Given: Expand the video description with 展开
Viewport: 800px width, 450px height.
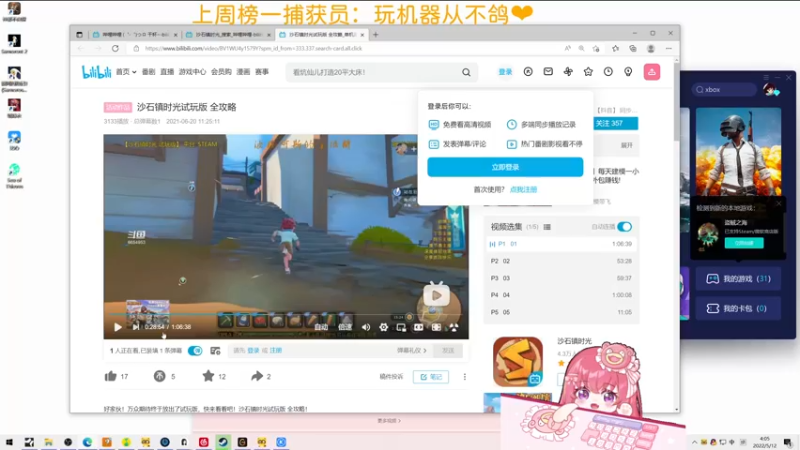Looking at the screenshot, I should tap(627, 145).
